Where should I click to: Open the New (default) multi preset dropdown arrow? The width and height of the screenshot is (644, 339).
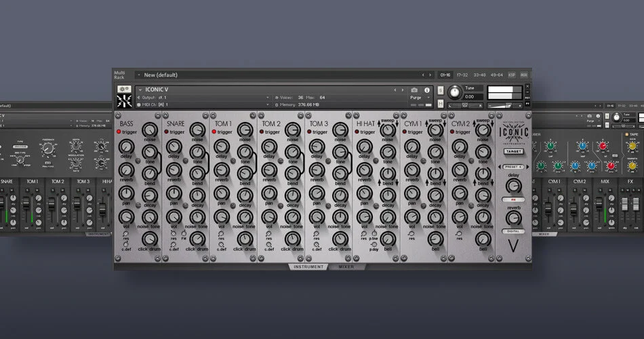tap(139, 75)
